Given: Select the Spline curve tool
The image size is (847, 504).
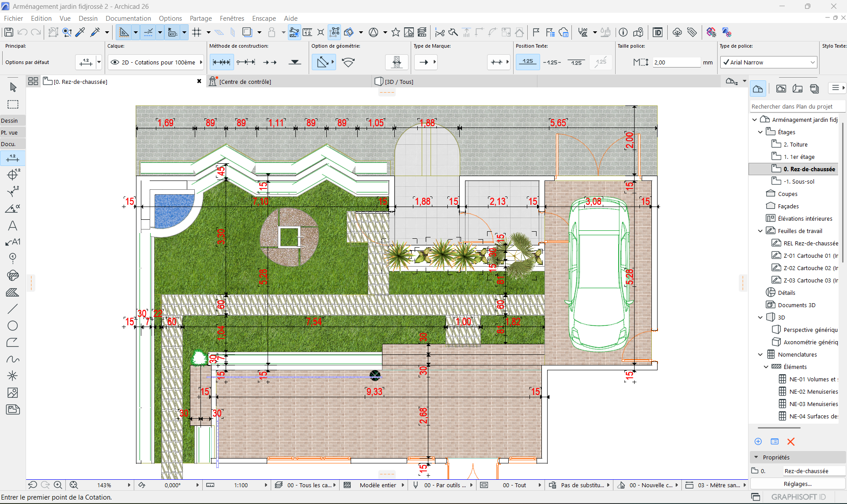Looking at the screenshot, I should 13,359.
